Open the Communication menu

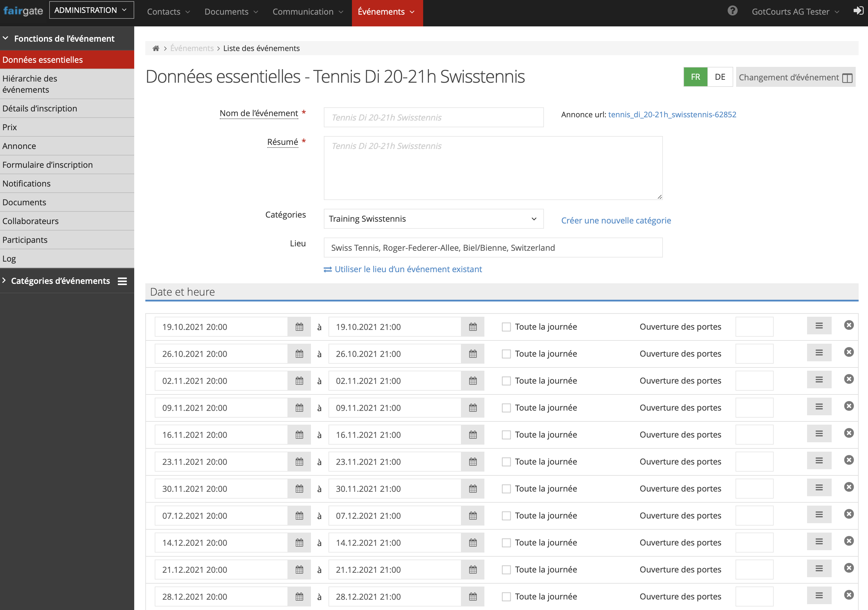coord(308,12)
